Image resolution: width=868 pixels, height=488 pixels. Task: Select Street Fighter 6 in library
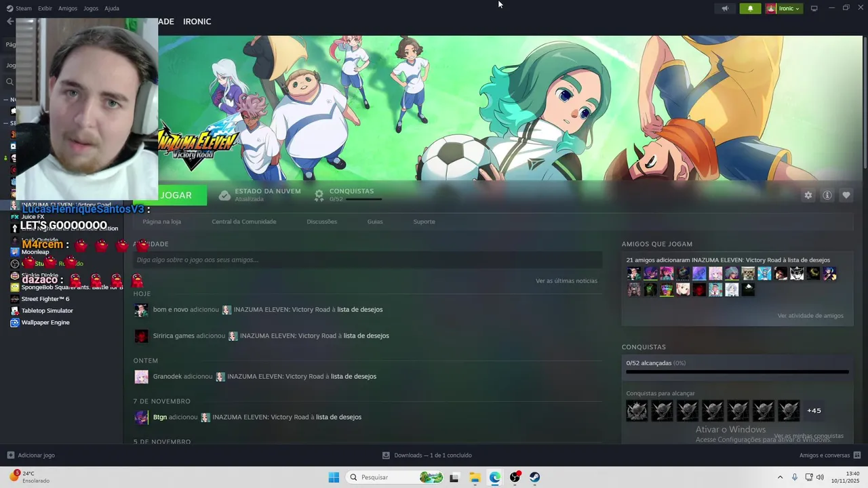click(x=45, y=299)
